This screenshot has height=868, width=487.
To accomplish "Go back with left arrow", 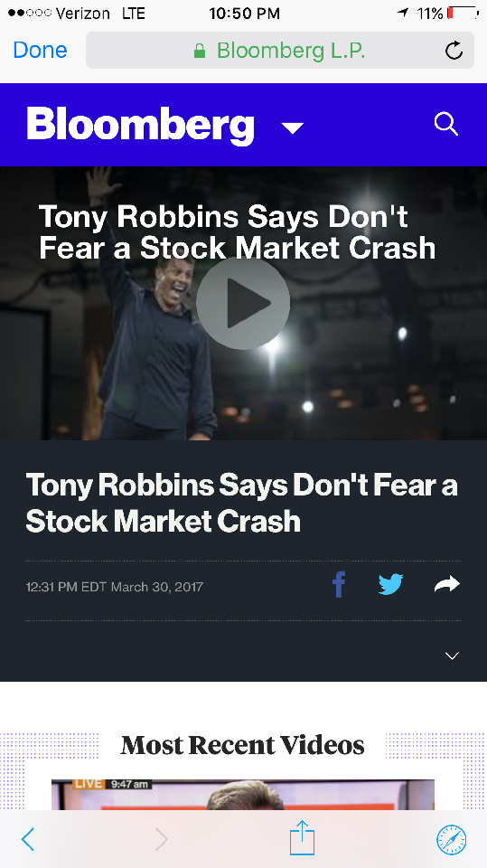I will pyautogui.click(x=28, y=839).
